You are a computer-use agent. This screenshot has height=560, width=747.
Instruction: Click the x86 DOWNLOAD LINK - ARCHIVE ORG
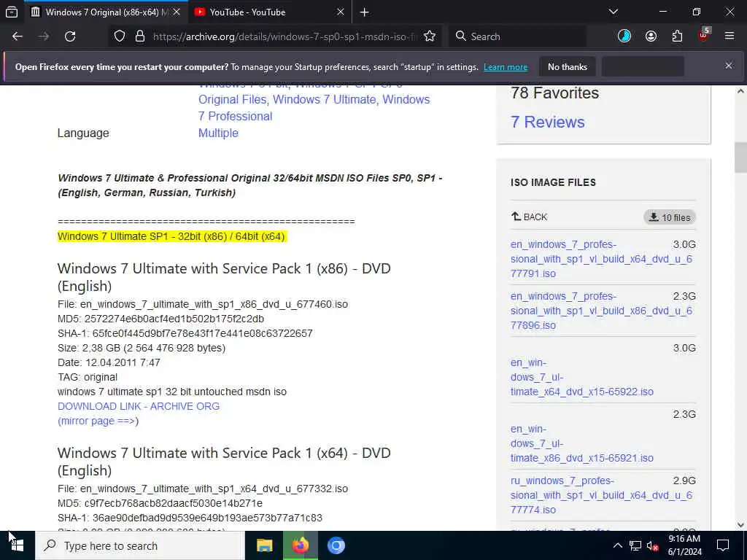click(x=139, y=406)
